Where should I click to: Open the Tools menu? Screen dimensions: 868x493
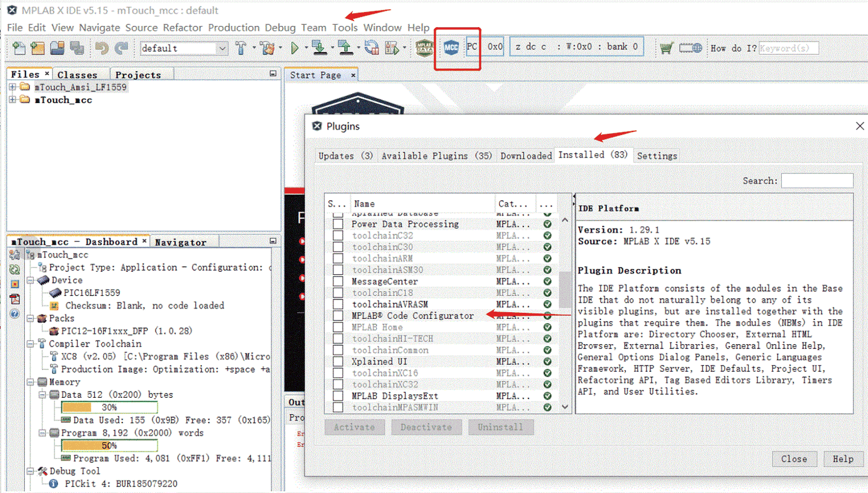click(345, 28)
